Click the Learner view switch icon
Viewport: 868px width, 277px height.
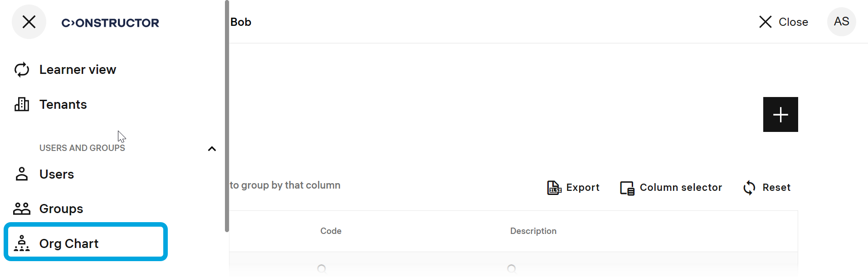(x=22, y=70)
